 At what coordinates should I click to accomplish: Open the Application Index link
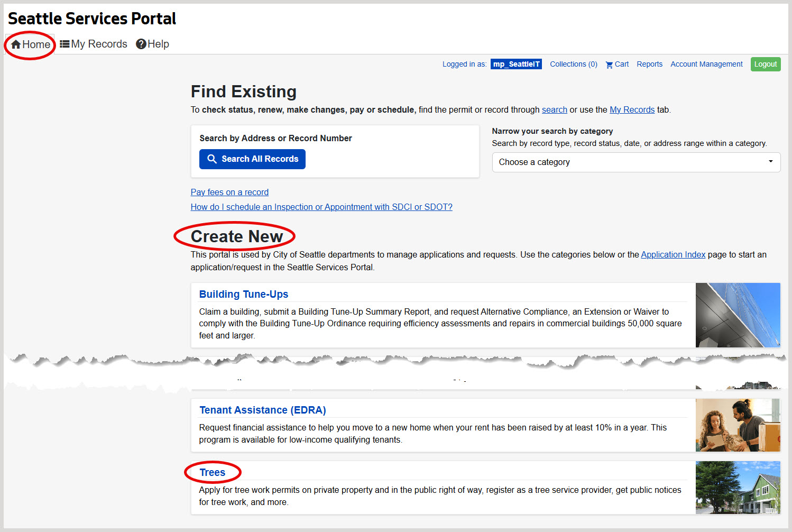click(673, 254)
